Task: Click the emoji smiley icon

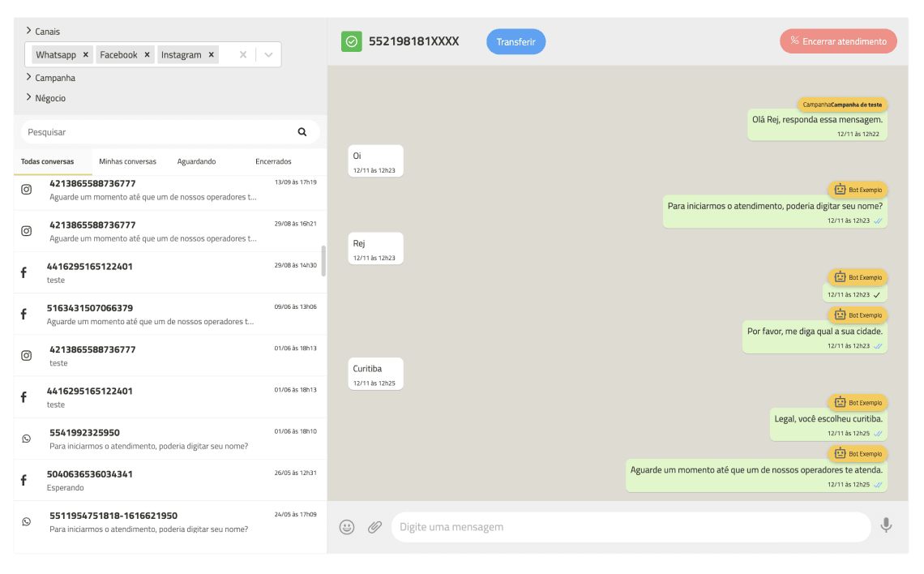Action: click(347, 527)
